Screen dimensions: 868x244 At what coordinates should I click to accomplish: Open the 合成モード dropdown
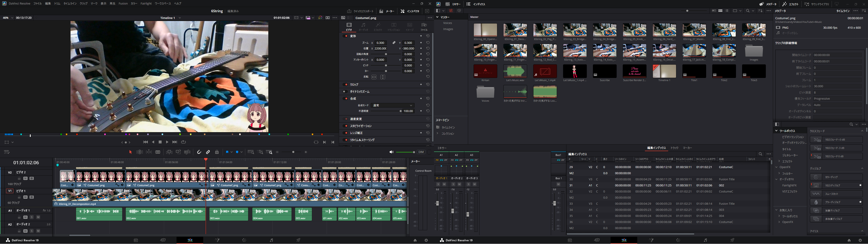tap(392, 105)
